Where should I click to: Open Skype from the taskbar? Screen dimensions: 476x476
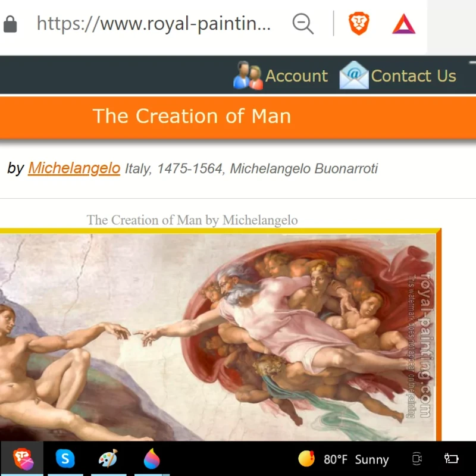(65, 458)
